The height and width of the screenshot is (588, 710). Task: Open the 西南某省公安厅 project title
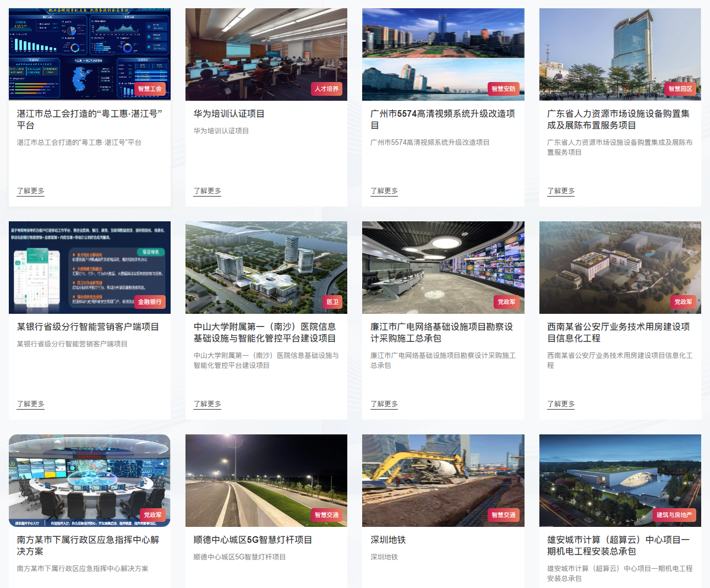(x=618, y=333)
